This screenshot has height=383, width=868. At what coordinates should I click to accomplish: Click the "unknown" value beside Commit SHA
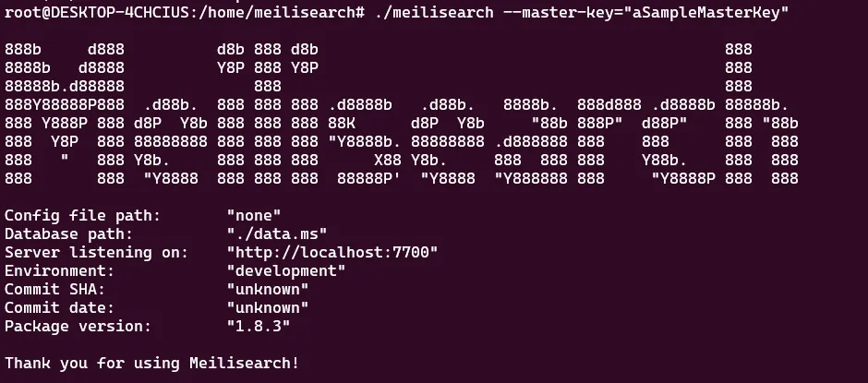coord(268,289)
